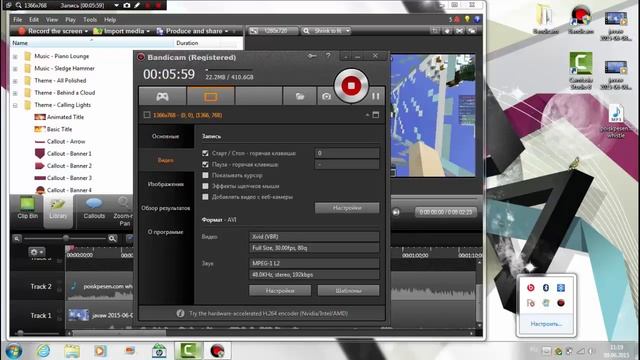Enable Показывать курсор checkbox

(x=205, y=176)
